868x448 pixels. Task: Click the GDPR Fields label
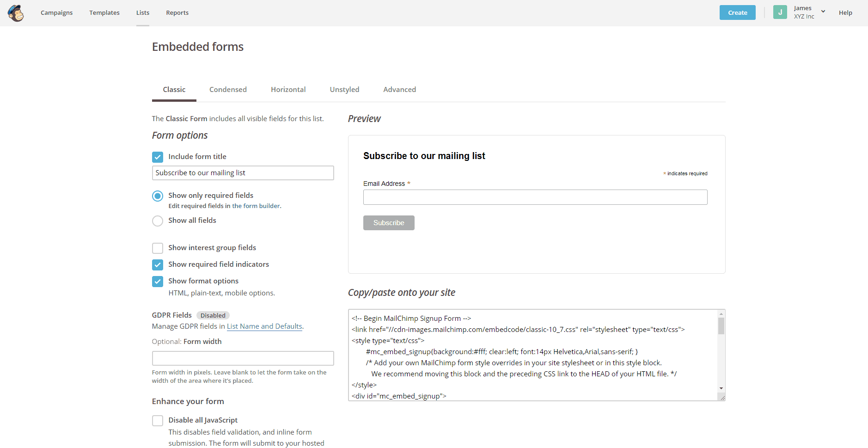pos(172,315)
